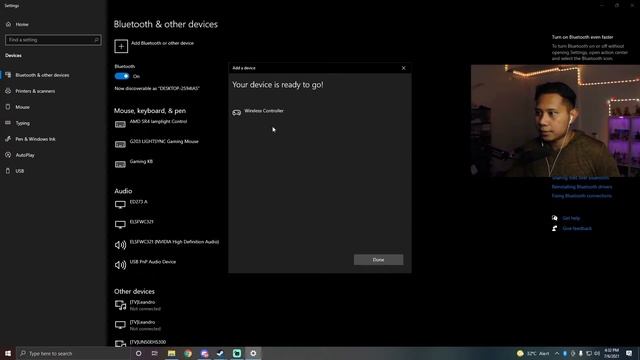Open Printers & scanners settings
The image size is (640, 360).
pyautogui.click(x=35, y=91)
